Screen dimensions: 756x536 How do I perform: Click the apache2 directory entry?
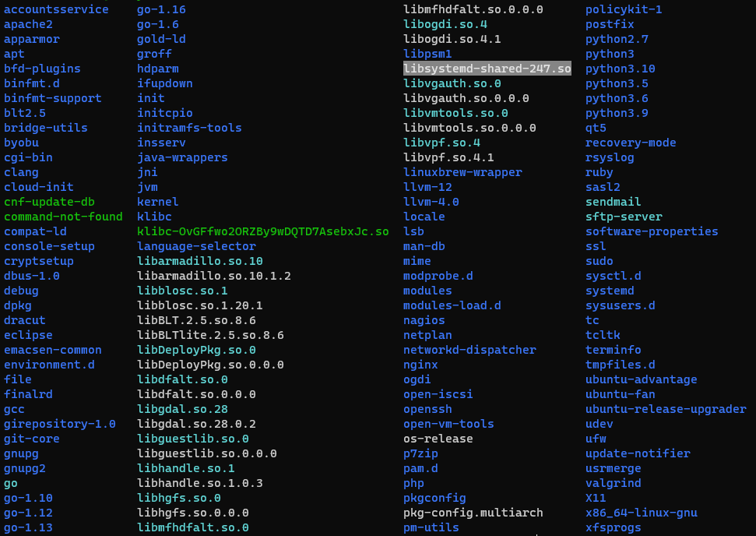click(x=29, y=24)
